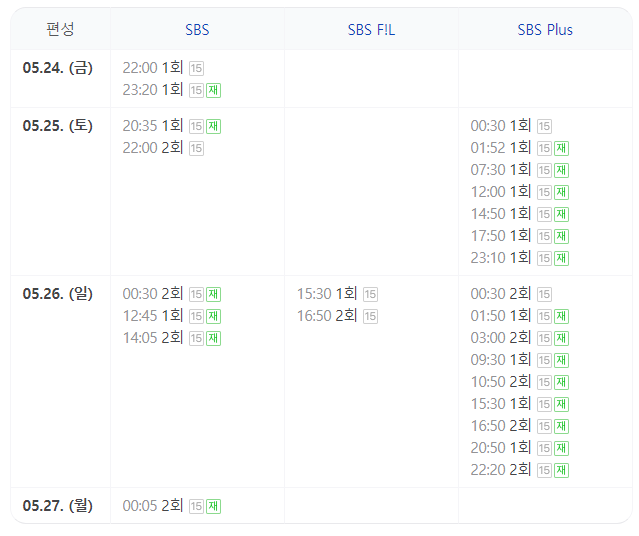Click the 재 rerun badge beside 12:45 1회

(214, 316)
